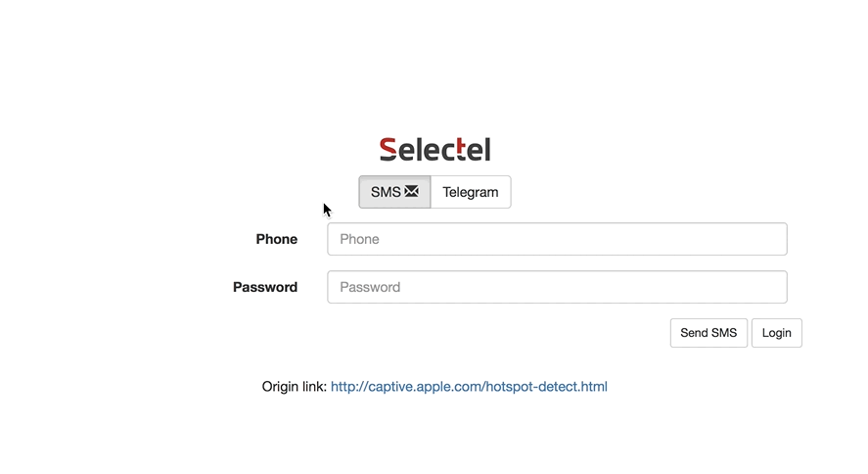The image size is (868, 474).
Task: Open the captive.apple.com hotspot-detect link
Action: (469, 387)
